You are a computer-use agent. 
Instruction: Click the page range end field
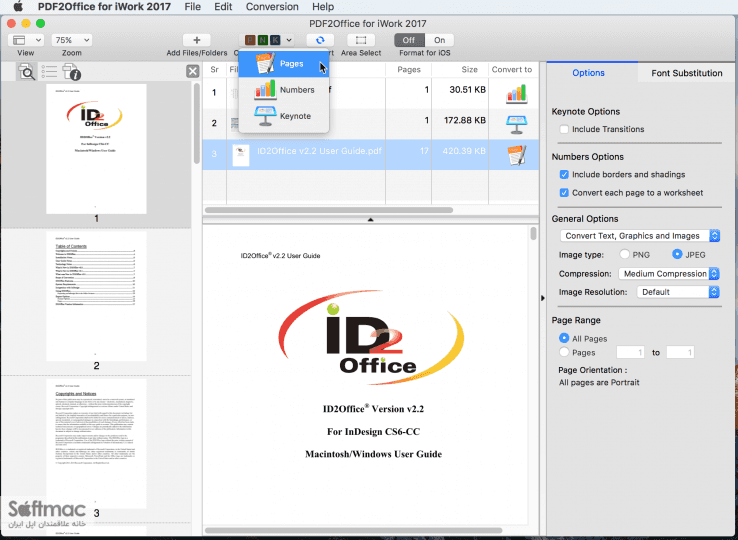click(680, 352)
